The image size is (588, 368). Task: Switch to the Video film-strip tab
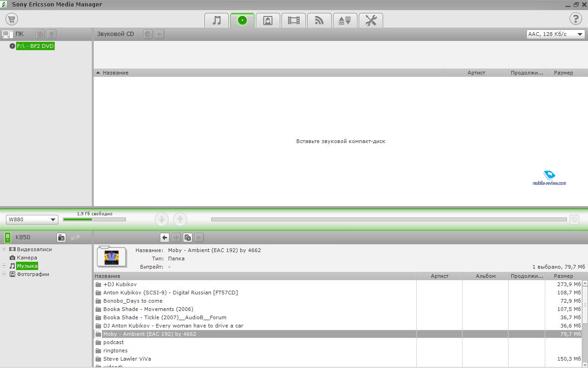tap(294, 20)
